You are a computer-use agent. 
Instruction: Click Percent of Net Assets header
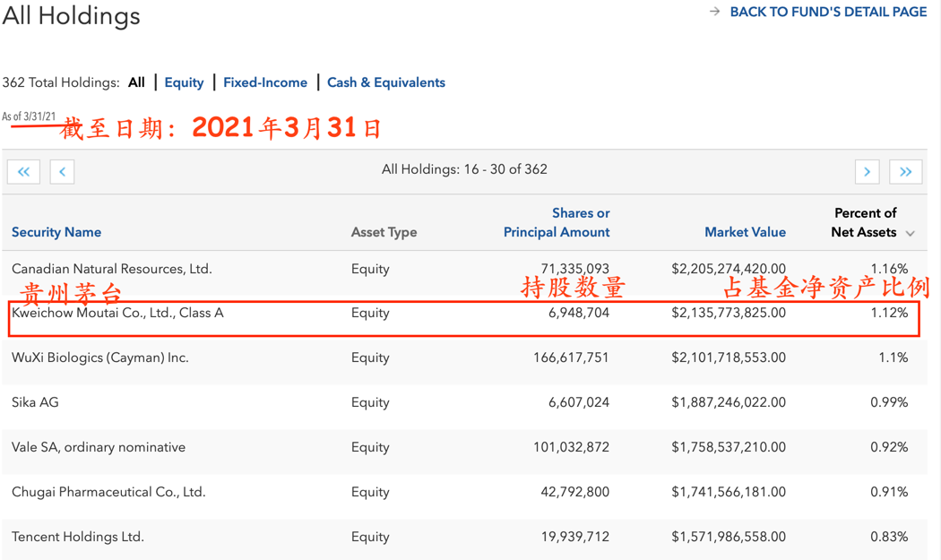coord(864,223)
